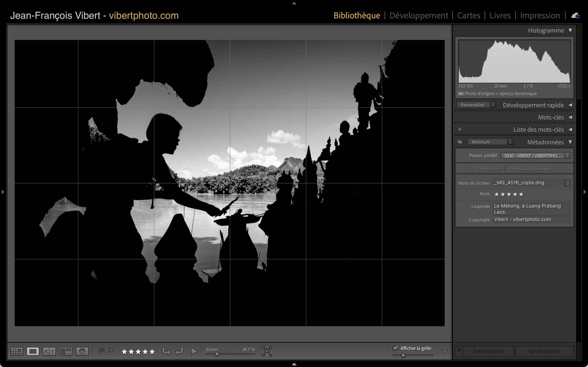Rotate photo clockwise arrow icon
Viewport: 588px width, 367px height.
click(x=179, y=351)
